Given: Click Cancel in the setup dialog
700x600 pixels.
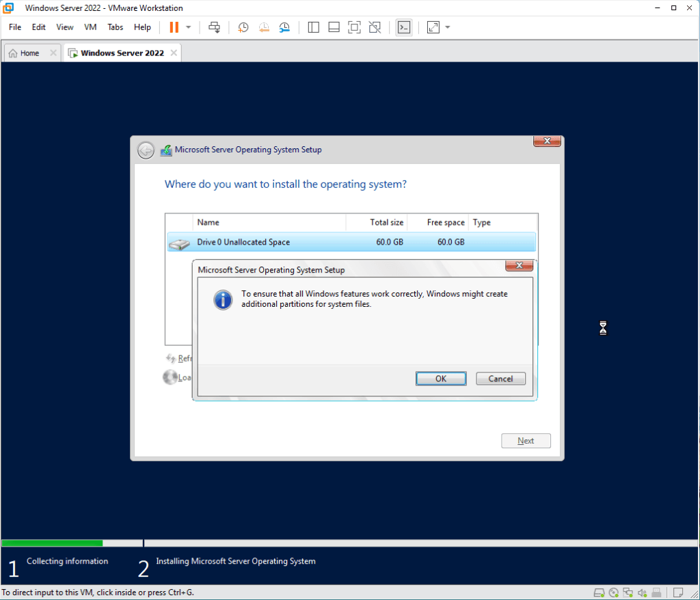Looking at the screenshot, I should [500, 379].
